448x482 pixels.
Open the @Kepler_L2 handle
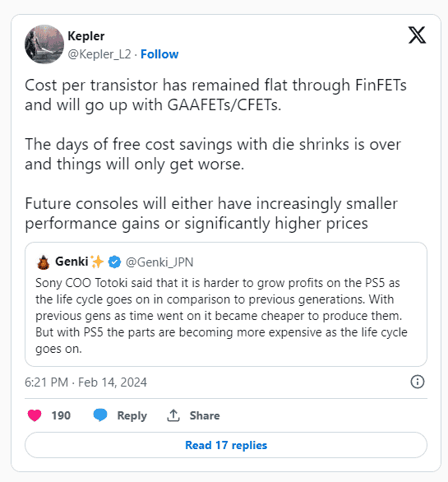click(99, 54)
